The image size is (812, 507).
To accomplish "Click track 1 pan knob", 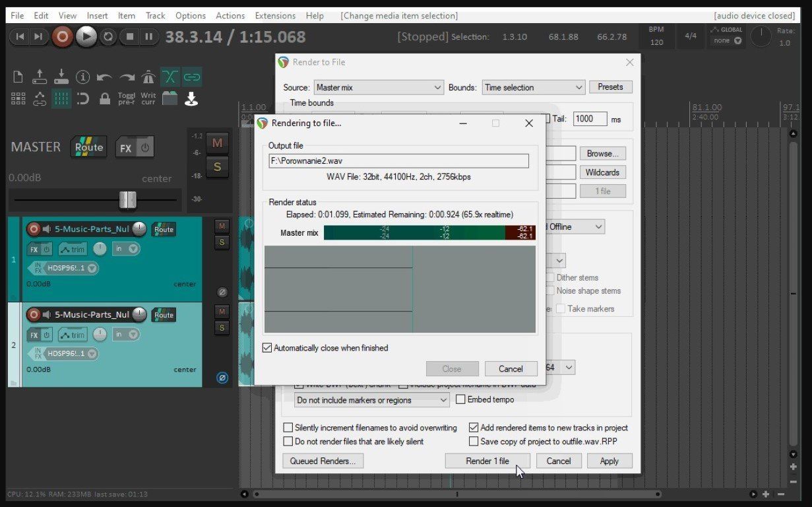I will pos(99,249).
